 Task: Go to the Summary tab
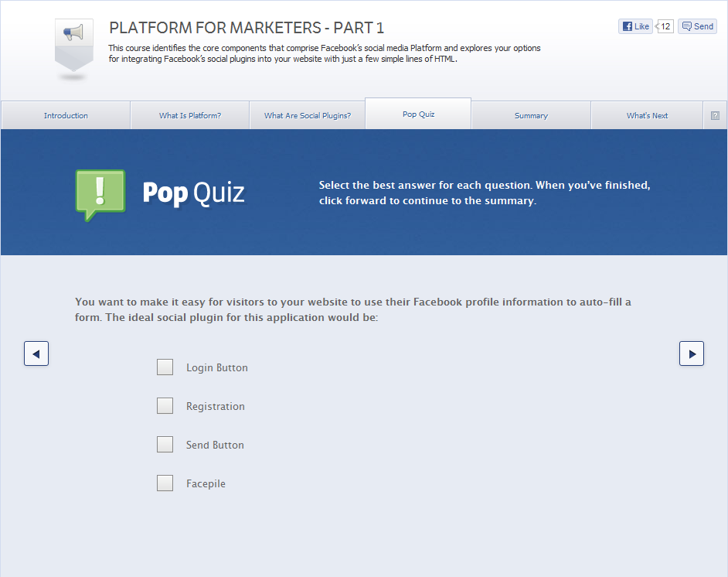[531, 115]
